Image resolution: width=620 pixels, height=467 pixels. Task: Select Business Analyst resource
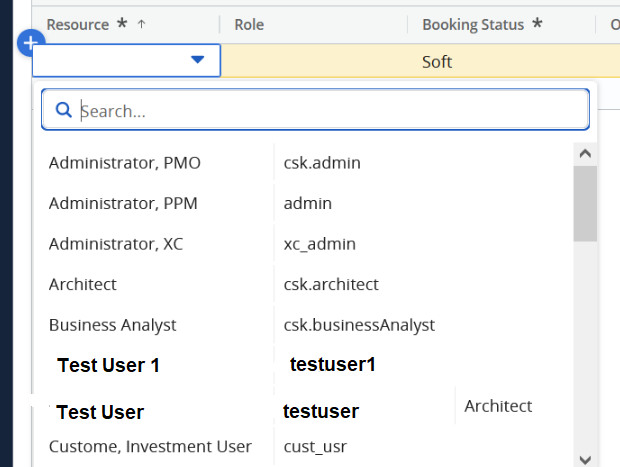112,325
